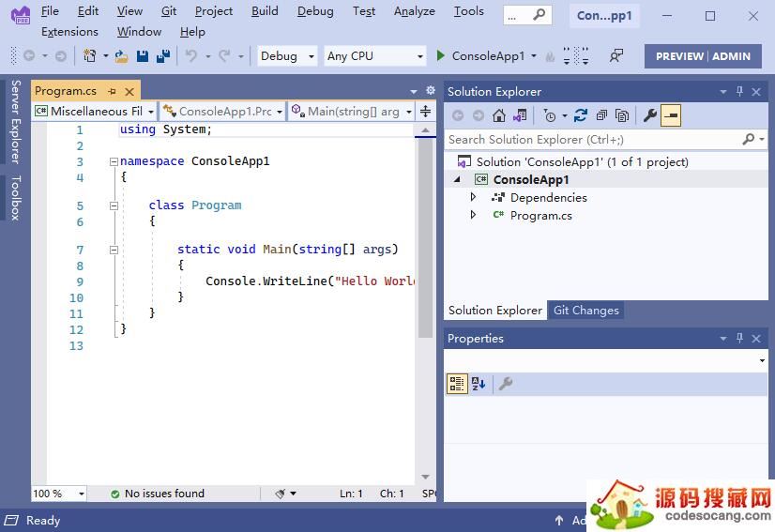The image size is (775, 532).
Task: Click the Home icon in Solution Explorer
Action: click(x=499, y=115)
